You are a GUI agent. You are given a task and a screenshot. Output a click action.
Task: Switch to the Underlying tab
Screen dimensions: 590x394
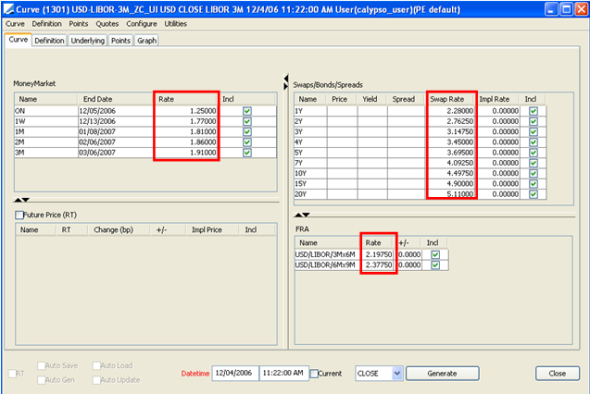(88, 41)
